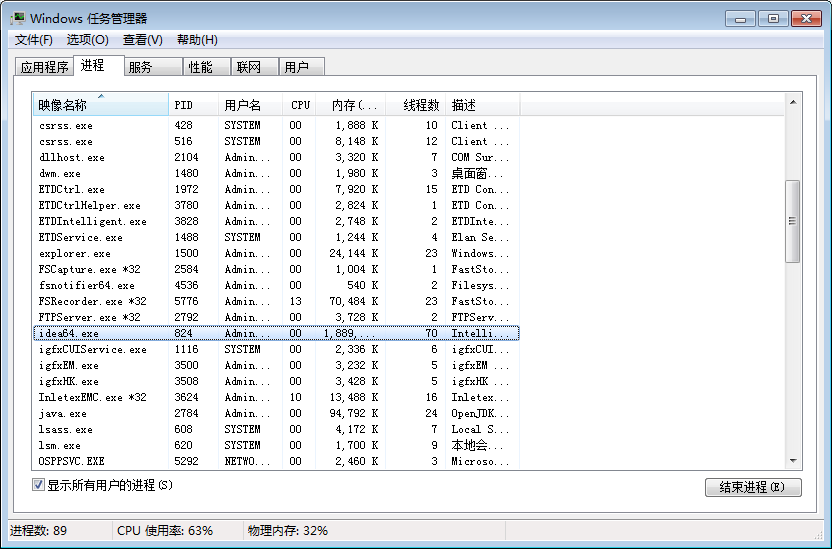Switch to the 服务 tab
This screenshot has width=832, height=549.
pos(154,67)
